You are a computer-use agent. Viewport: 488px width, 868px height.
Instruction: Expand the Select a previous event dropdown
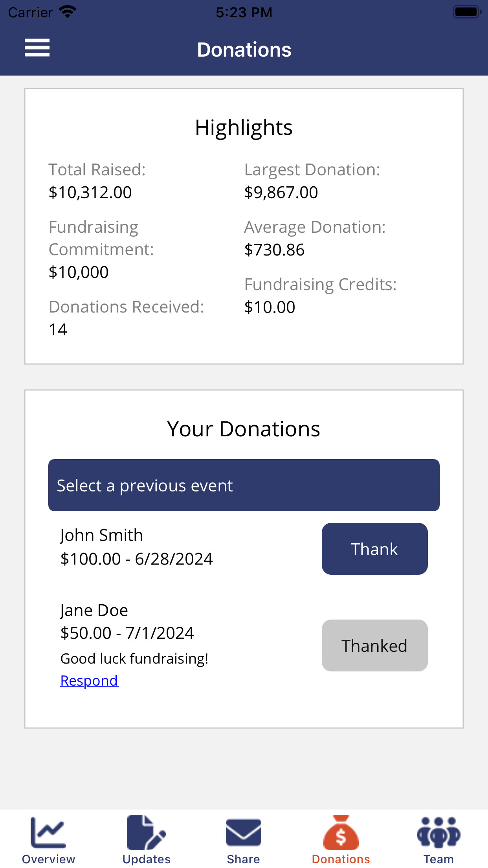click(244, 485)
